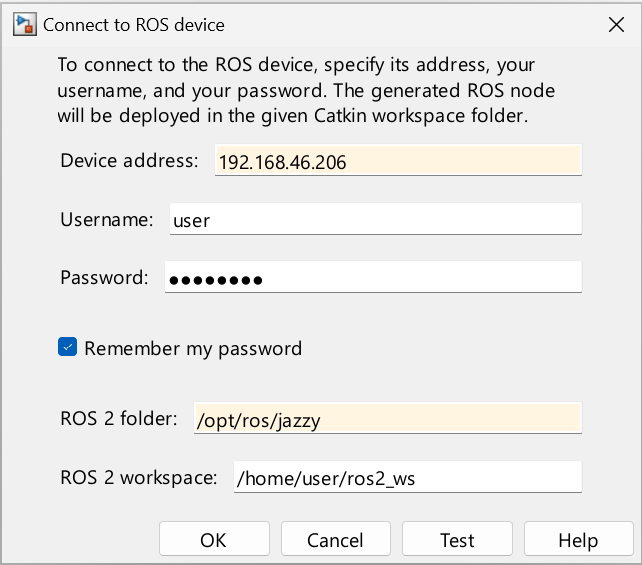The width and height of the screenshot is (642, 565).
Task: Focus the Device address input field
Action: point(398,161)
